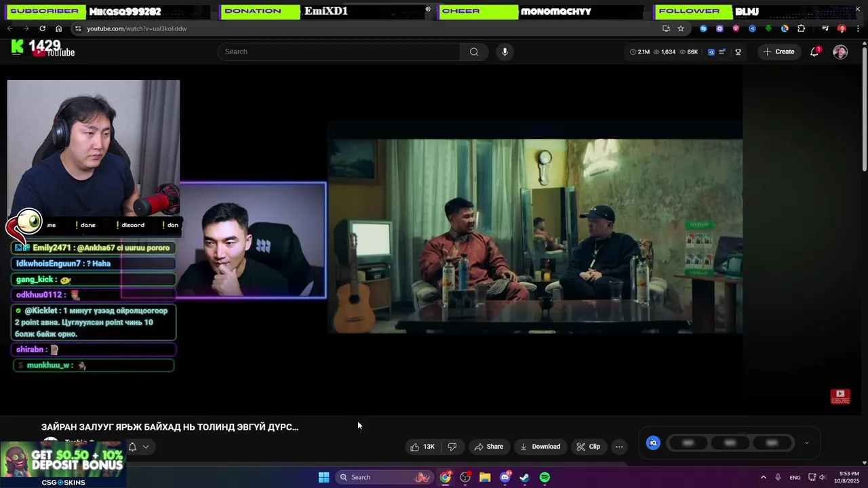Viewport: 868px width, 488px height.
Task: Click the Clip button
Action: tap(588, 447)
